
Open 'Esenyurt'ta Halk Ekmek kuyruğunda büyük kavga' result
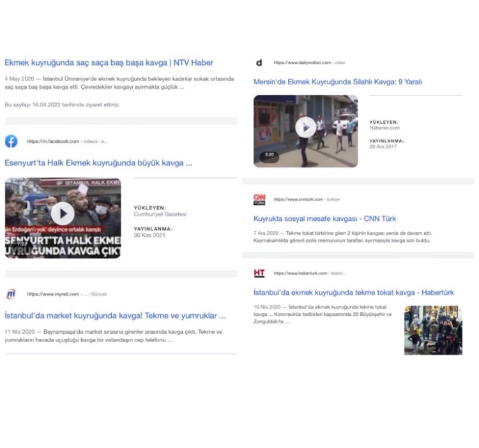[98, 163]
